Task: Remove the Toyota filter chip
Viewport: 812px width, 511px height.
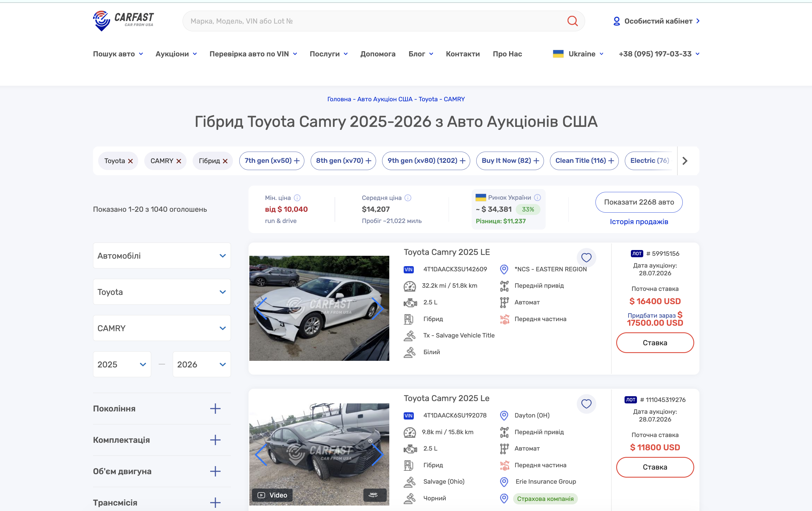Action: pyautogui.click(x=130, y=161)
